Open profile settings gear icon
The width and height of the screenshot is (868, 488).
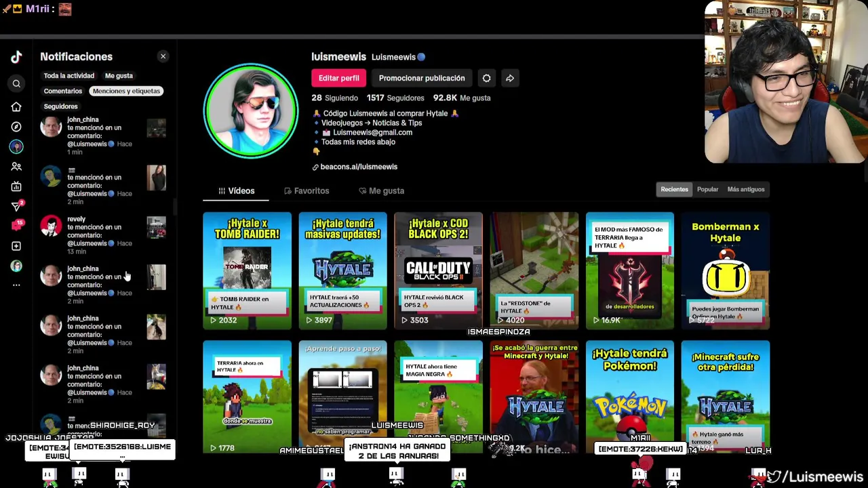coord(486,78)
